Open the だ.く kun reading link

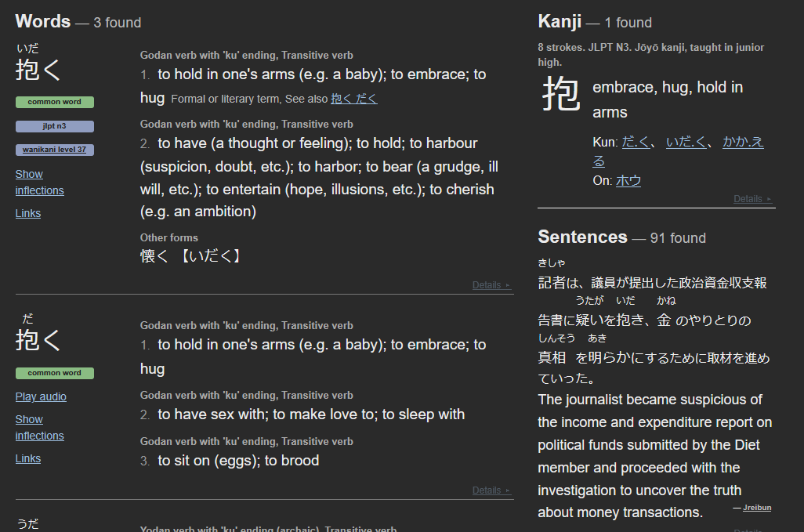click(x=636, y=142)
